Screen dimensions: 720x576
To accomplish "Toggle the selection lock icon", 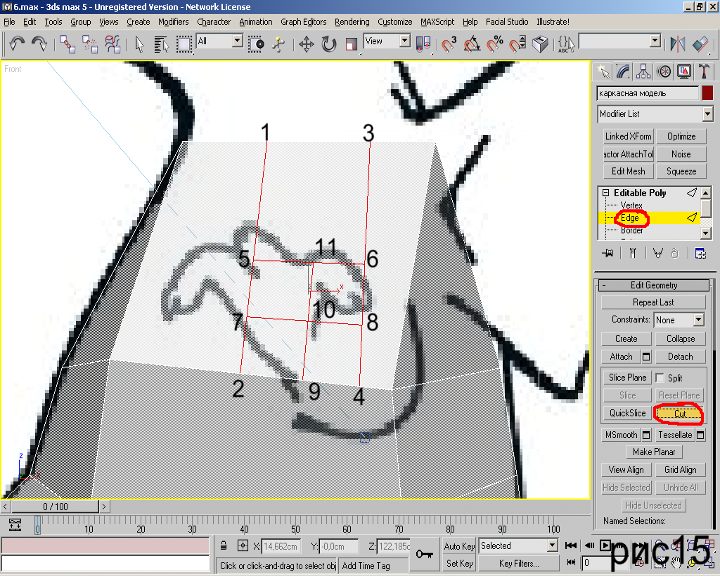I will [225, 546].
